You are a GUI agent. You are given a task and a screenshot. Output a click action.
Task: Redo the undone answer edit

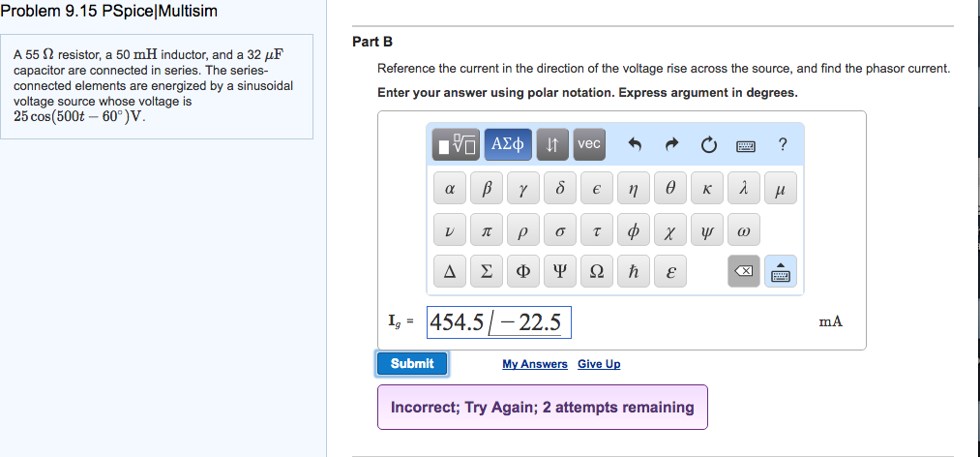(x=672, y=145)
